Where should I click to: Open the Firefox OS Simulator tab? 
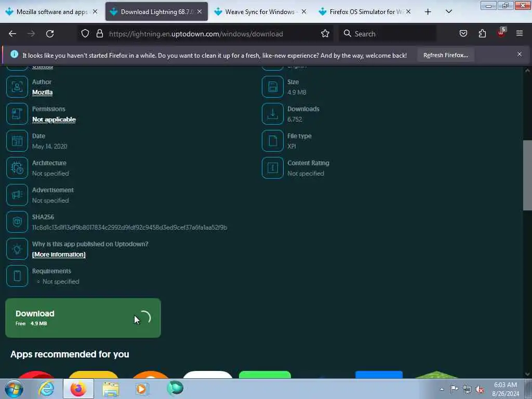(x=365, y=12)
